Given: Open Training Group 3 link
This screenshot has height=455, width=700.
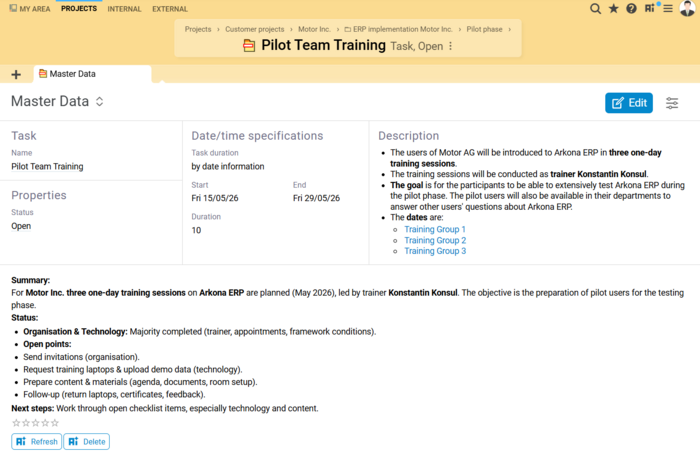Looking at the screenshot, I should click(x=435, y=251).
